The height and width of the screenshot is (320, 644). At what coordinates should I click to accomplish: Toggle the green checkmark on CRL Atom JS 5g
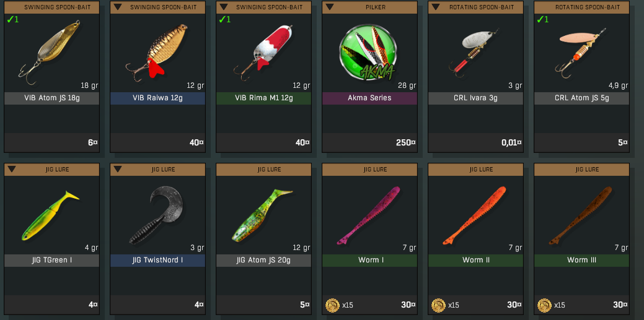click(542, 19)
